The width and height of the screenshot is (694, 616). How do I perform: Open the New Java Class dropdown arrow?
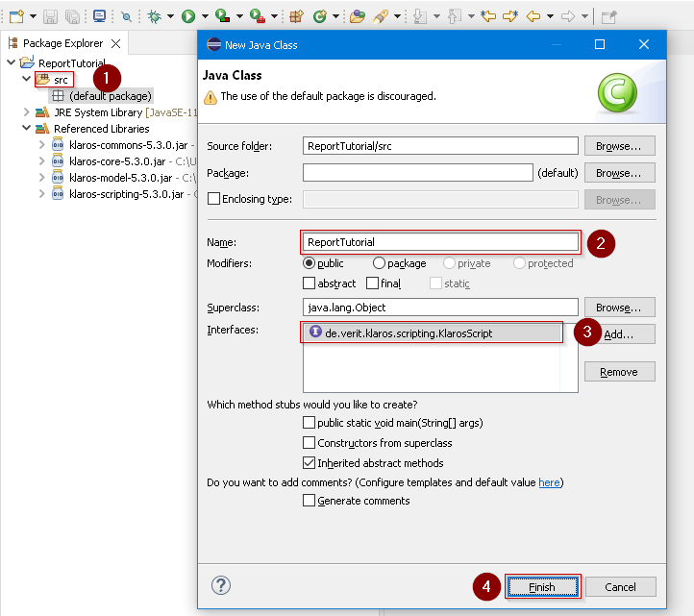tap(335, 16)
